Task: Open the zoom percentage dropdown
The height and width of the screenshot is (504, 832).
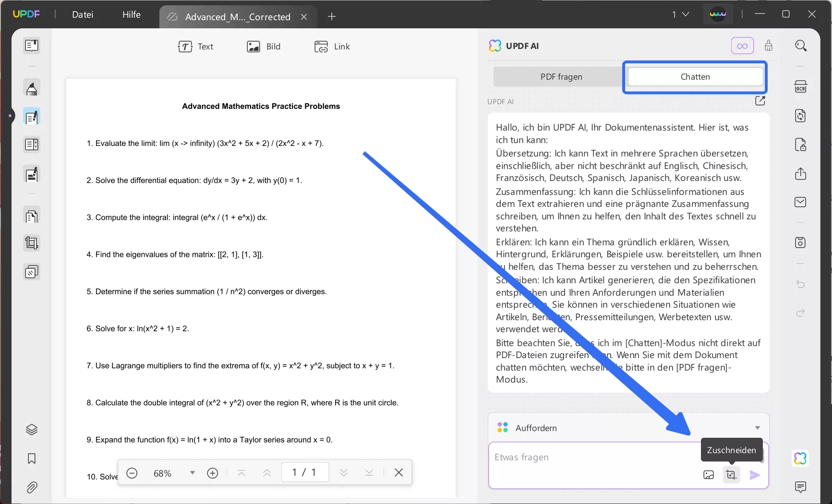Action: (x=192, y=473)
